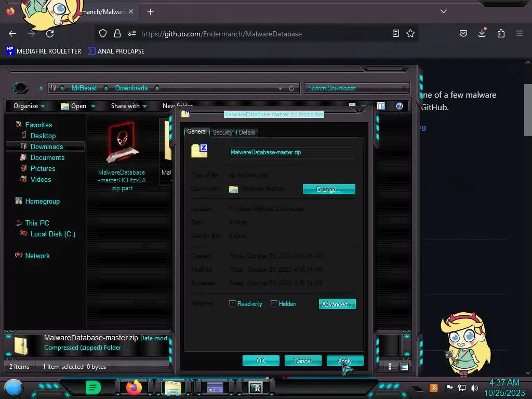Switch to File Explorer on the taskbar
Viewport: 532px width, 399px height.
[173, 388]
